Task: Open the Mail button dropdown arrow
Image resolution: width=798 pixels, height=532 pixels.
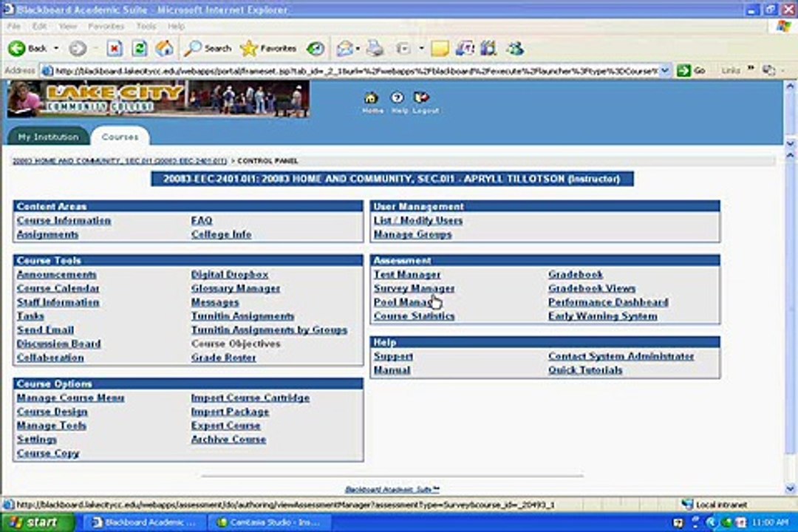Action: click(358, 49)
